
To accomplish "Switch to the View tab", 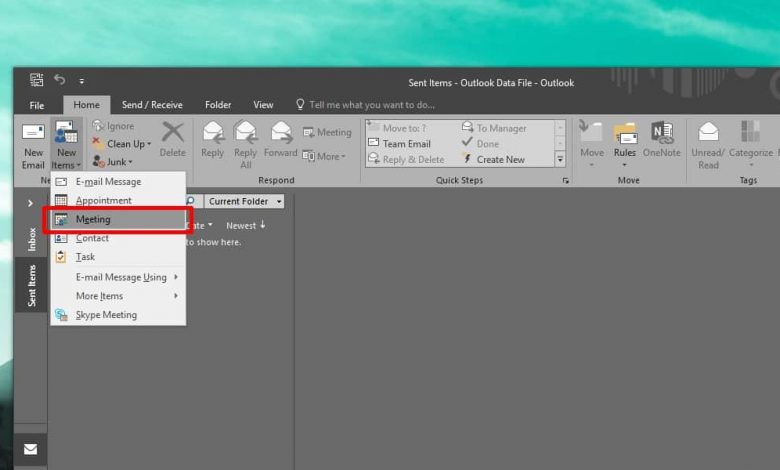I will coord(263,105).
